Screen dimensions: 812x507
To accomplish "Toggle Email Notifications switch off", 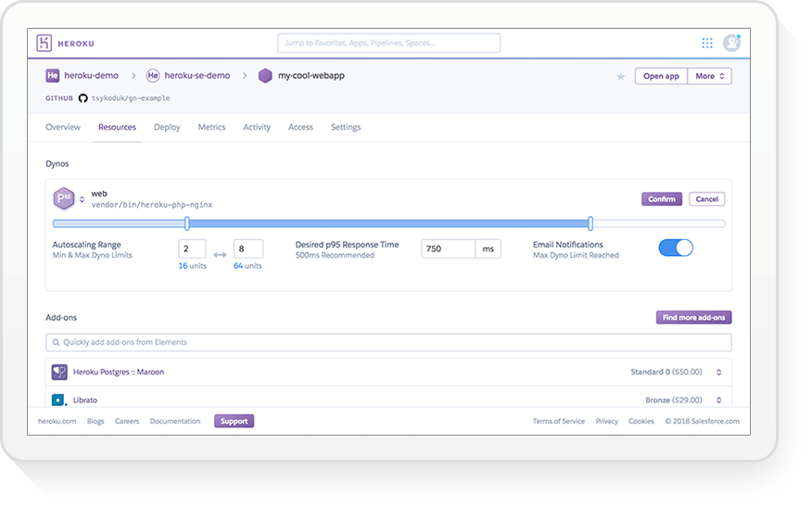I will coord(676,247).
